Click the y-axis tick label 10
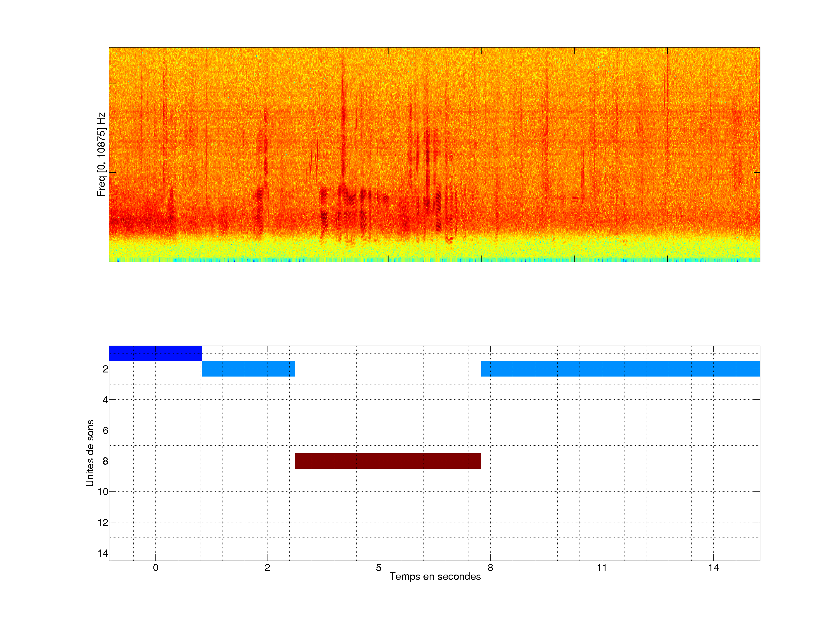 pyautogui.click(x=103, y=492)
